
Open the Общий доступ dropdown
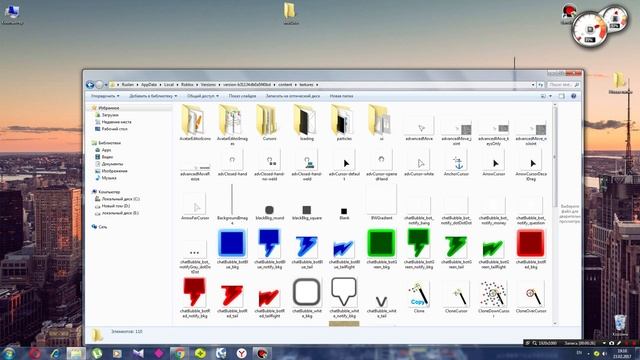[x=203, y=96]
